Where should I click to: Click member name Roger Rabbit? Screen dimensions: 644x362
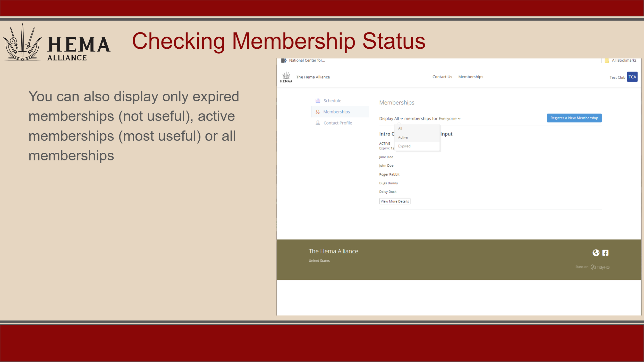click(389, 174)
